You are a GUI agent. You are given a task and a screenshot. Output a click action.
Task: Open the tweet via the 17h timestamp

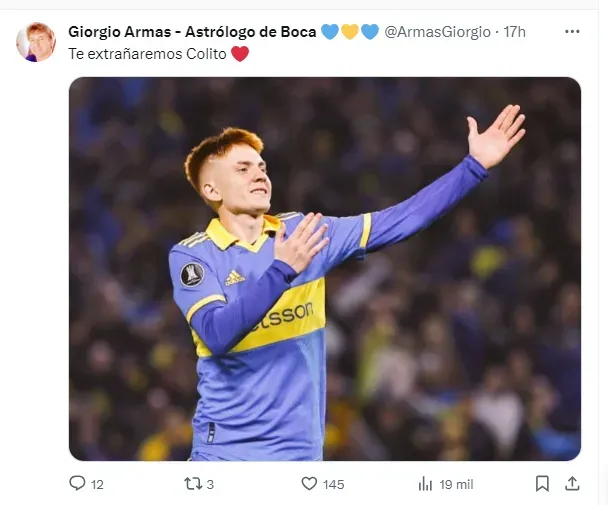point(515,32)
